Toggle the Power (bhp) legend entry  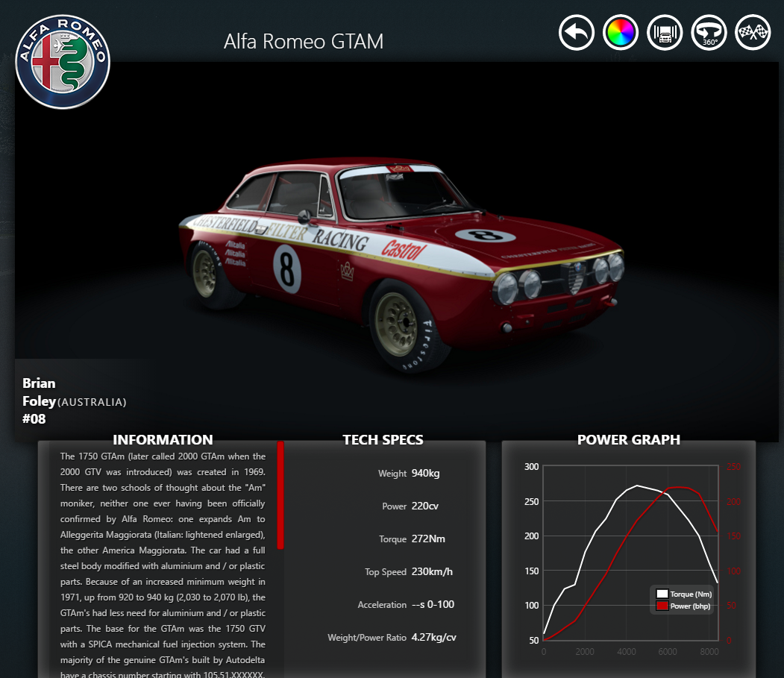(x=684, y=606)
